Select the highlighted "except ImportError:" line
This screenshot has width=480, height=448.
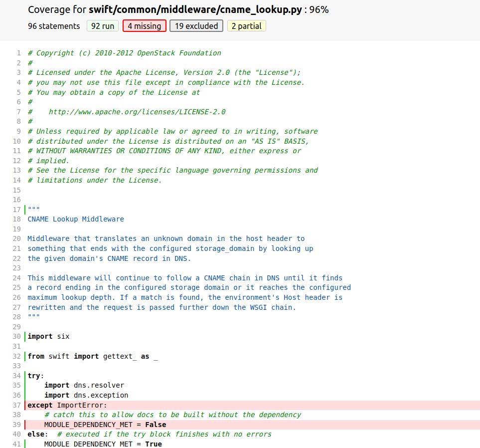point(67,405)
